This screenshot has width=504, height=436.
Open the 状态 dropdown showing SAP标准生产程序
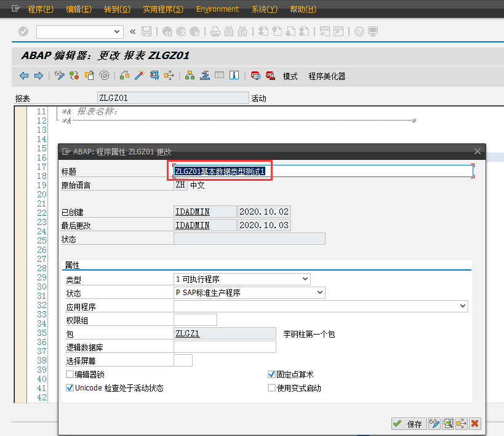pos(319,293)
